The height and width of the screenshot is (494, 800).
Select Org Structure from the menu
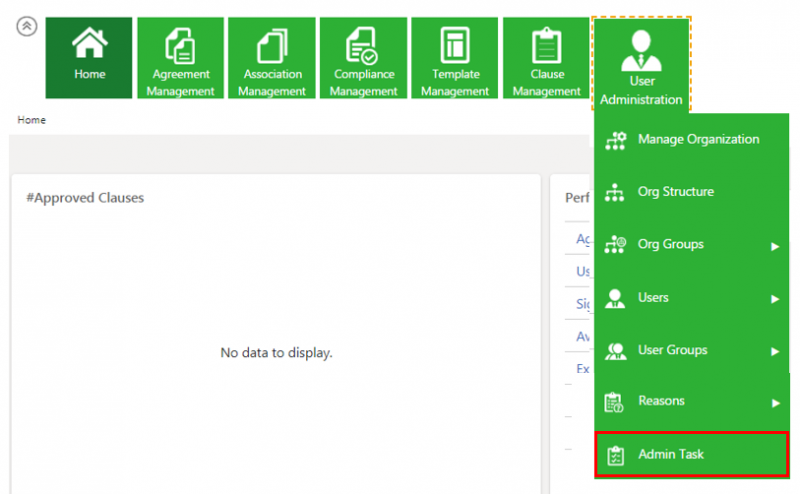(x=676, y=192)
